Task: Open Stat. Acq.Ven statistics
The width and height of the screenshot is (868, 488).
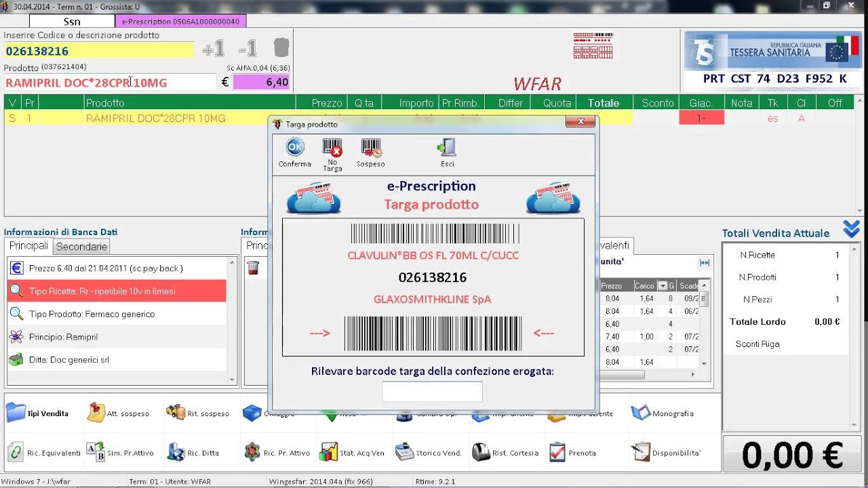Action: [352, 452]
